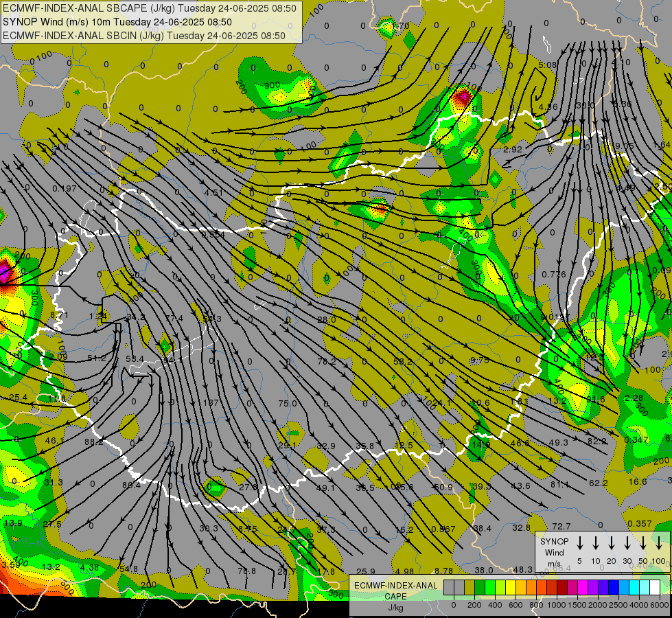This screenshot has width=672, height=618.
Task: Pick the pure blue swatch in CAPE legend
Action: pos(614,588)
